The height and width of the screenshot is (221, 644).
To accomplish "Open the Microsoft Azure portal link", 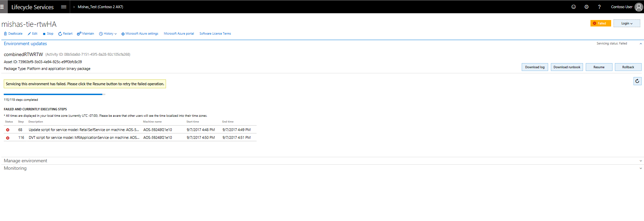I will [179, 34].
